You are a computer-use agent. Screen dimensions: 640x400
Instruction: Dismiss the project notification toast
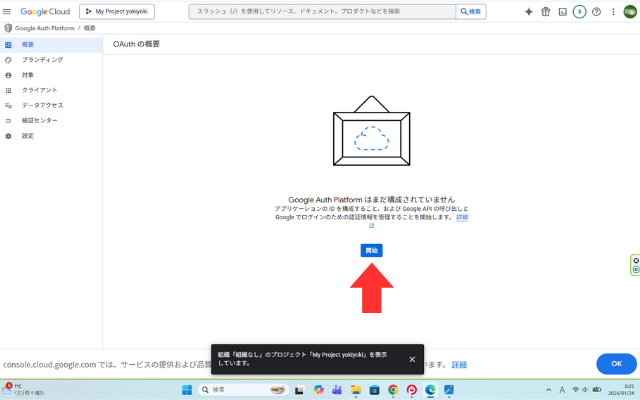412,359
